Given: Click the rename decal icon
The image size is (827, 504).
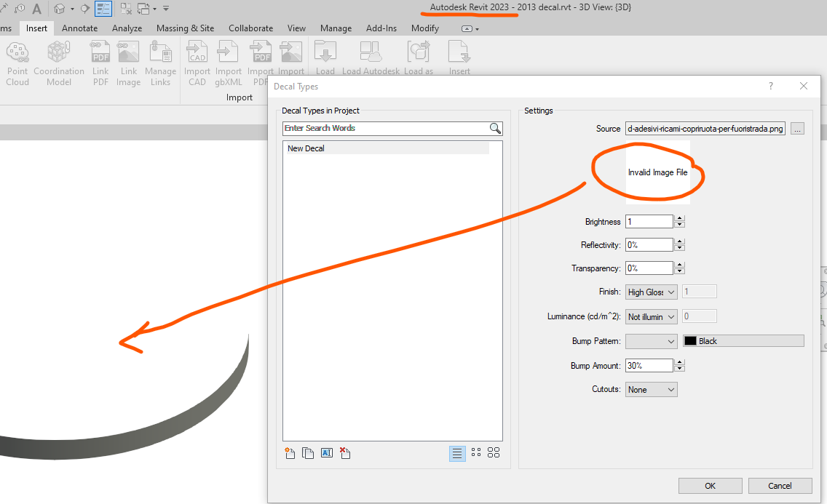Looking at the screenshot, I should (327, 453).
